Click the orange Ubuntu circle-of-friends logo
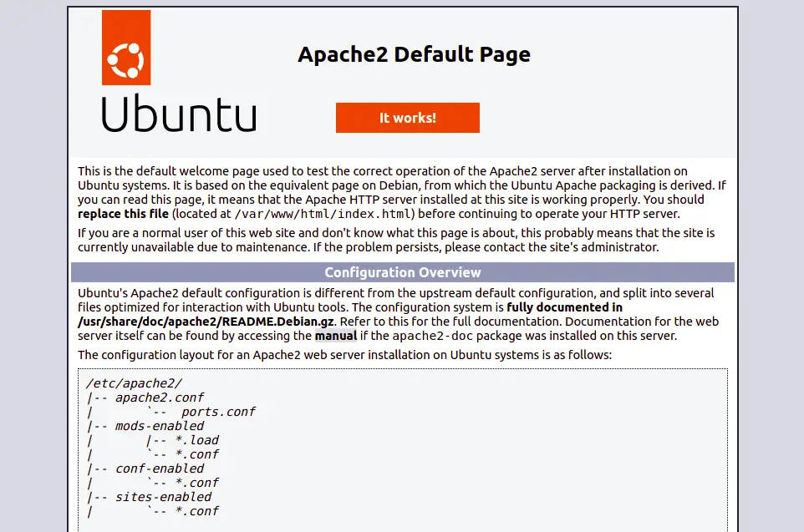Screen dimensions: 804x532 (126, 48)
